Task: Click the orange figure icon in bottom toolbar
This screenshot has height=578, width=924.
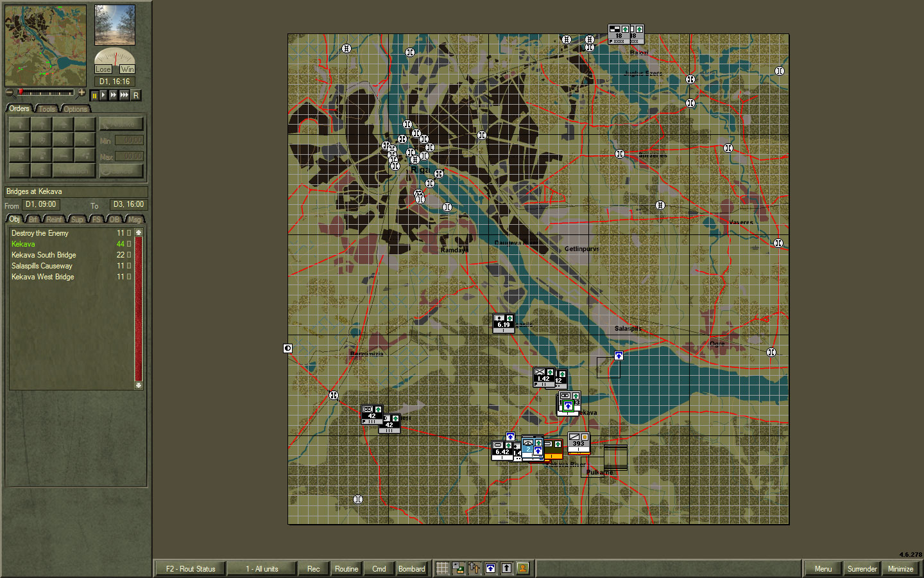Action: tap(523, 568)
